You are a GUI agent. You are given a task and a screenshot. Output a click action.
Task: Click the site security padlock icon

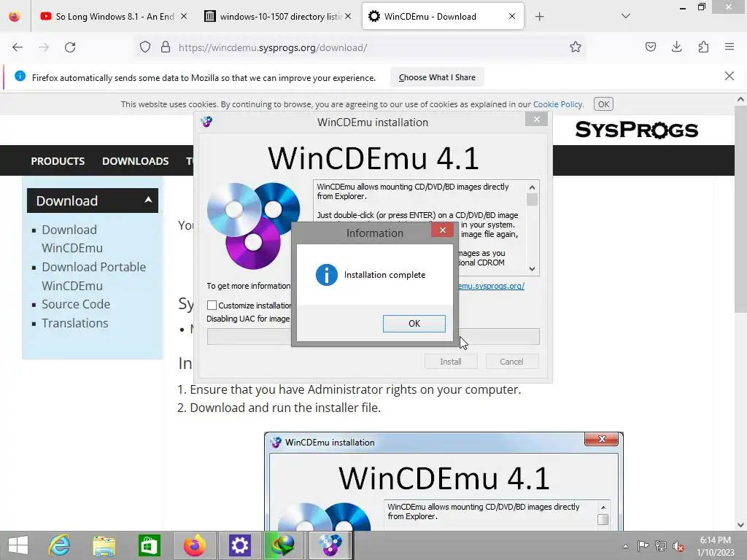[x=166, y=47]
